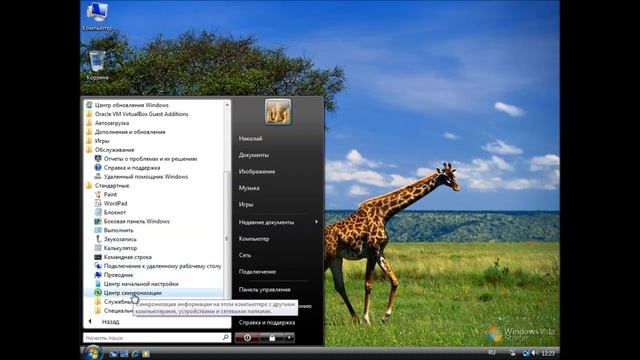Open Справка и поддержка in right pane
Viewport: 640px width, 360px height.
click(267, 322)
